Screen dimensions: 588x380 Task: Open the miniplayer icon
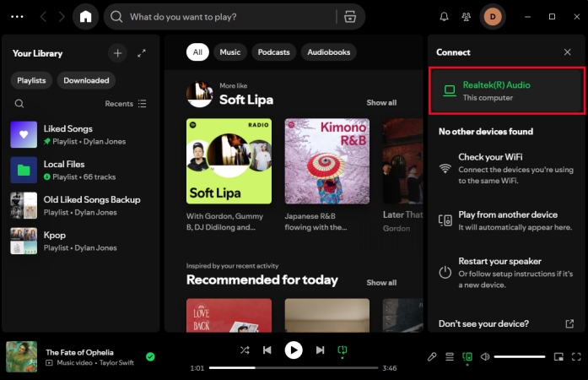coord(558,356)
